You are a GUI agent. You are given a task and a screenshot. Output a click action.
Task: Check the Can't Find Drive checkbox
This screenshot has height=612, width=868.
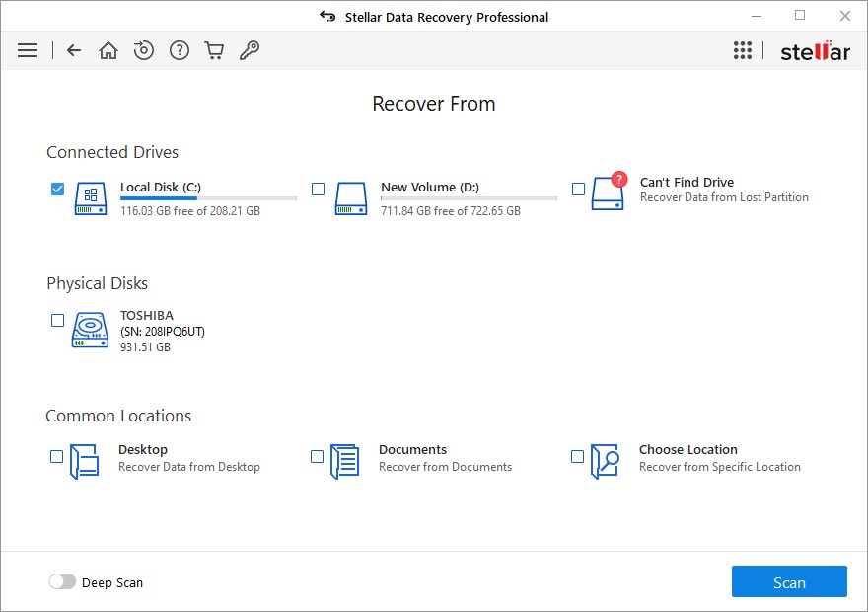click(x=578, y=189)
